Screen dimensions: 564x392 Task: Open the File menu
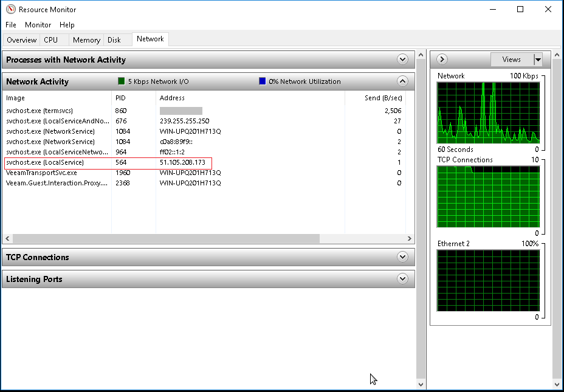click(11, 25)
